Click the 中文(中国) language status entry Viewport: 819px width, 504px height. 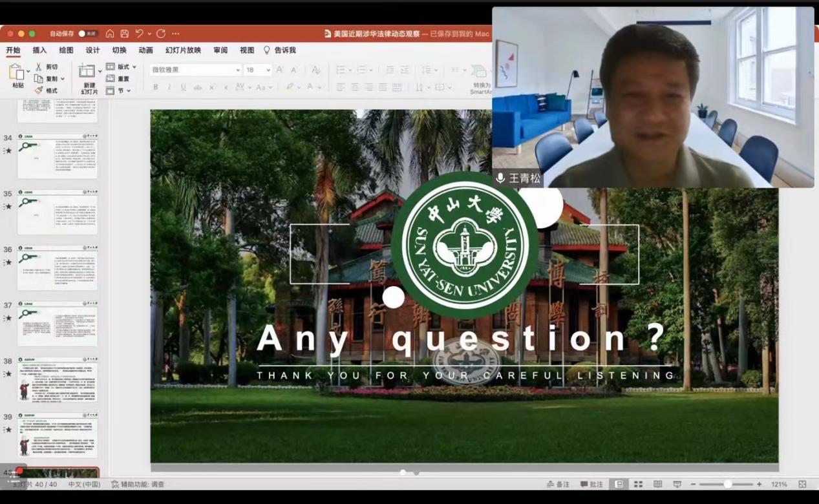coord(85,484)
